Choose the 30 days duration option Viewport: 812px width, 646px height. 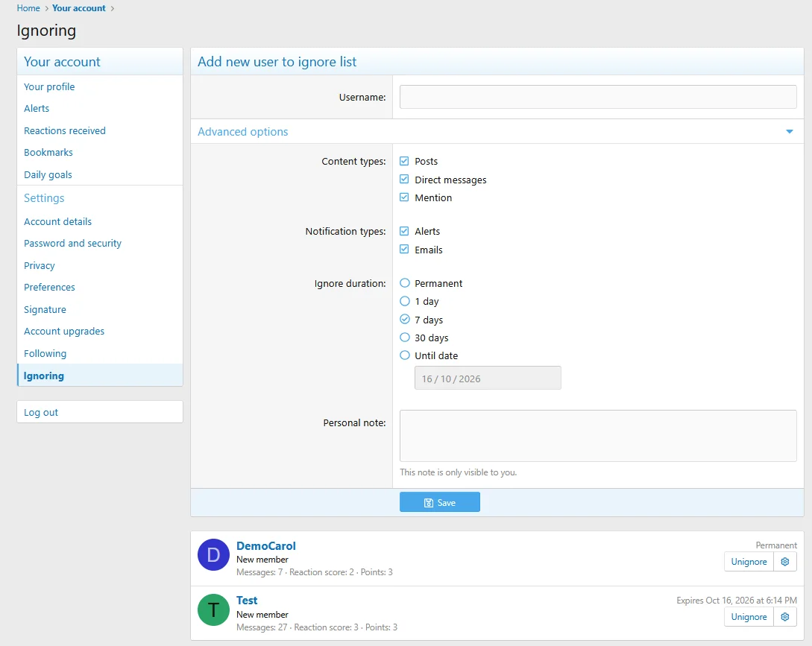click(405, 337)
